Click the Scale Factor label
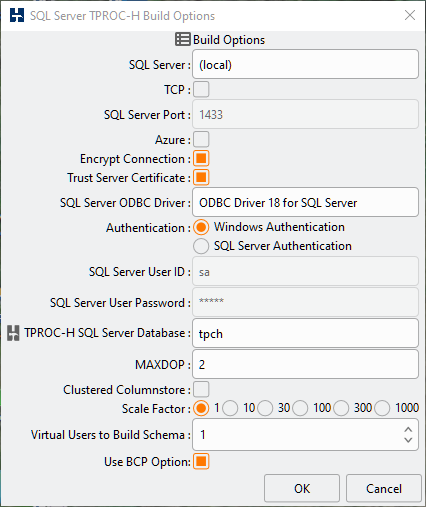The height and width of the screenshot is (507, 426). pos(156,409)
